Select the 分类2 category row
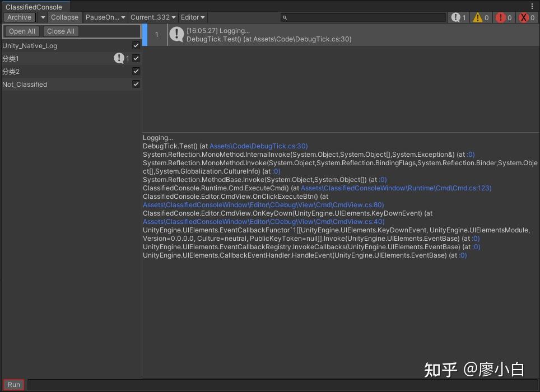Viewport: 540px width, 392px height. tap(71, 71)
